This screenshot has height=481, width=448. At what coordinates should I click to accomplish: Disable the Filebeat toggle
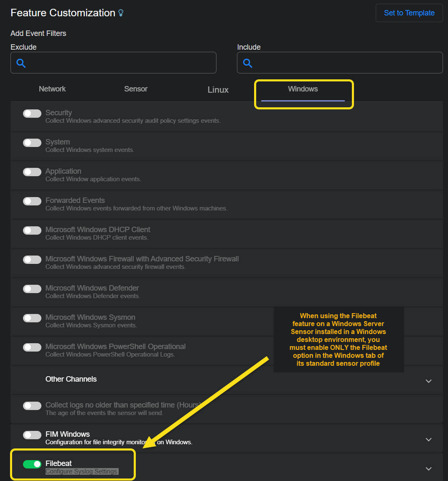tap(32, 464)
